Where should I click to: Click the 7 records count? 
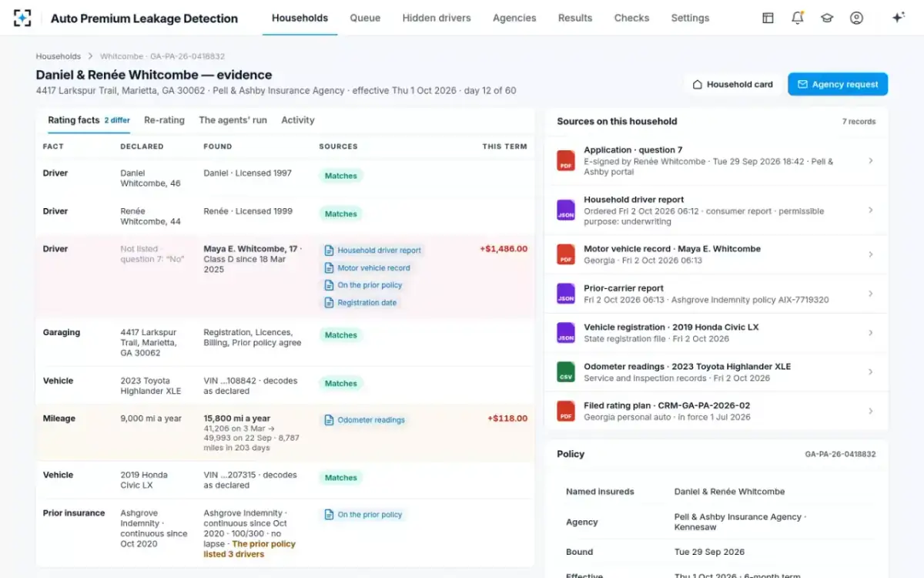(859, 122)
